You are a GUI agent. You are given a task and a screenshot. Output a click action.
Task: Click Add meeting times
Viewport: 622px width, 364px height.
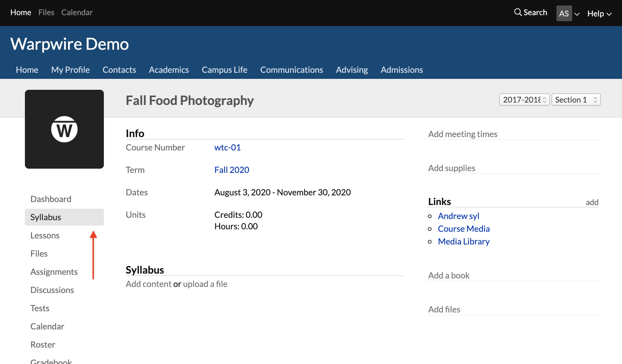coord(463,134)
